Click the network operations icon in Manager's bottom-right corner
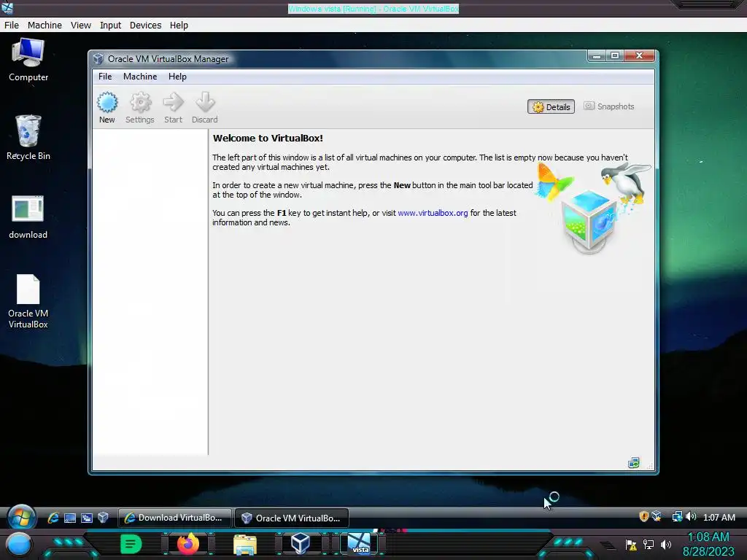The height and width of the screenshot is (560, 747). tap(634, 463)
